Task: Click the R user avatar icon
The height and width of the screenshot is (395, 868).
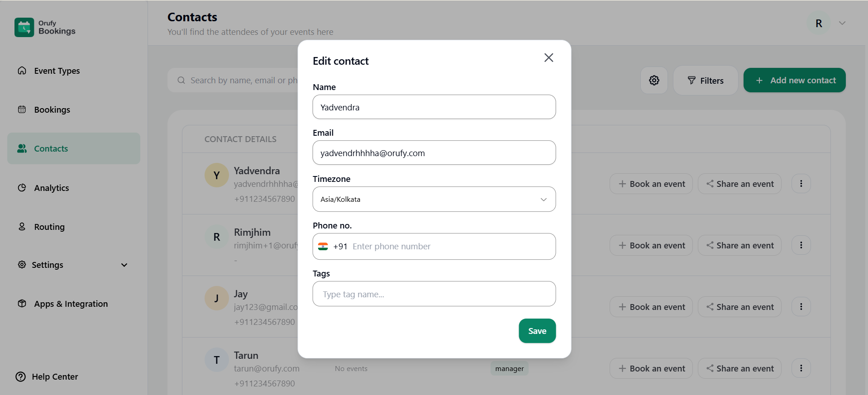Action: click(x=819, y=24)
